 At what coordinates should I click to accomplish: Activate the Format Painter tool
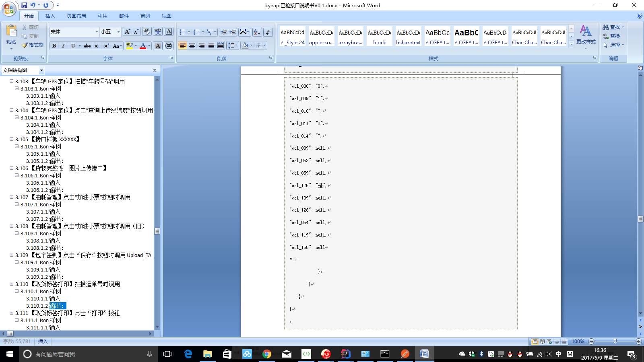click(33, 45)
